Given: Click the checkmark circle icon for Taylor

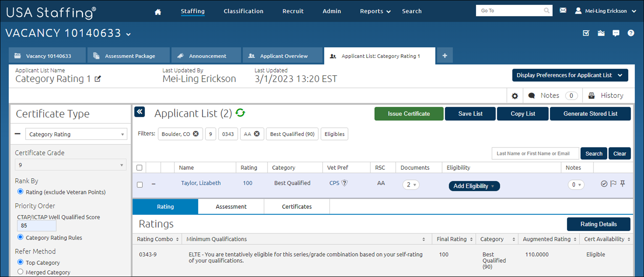Looking at the screenshot, I should pos(604,184).
